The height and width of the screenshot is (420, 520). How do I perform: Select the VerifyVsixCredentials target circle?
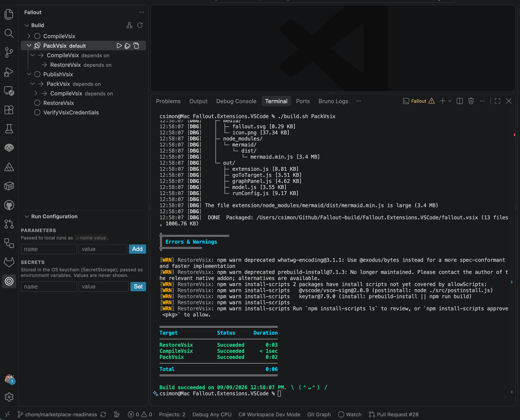(x=37, y=113)
